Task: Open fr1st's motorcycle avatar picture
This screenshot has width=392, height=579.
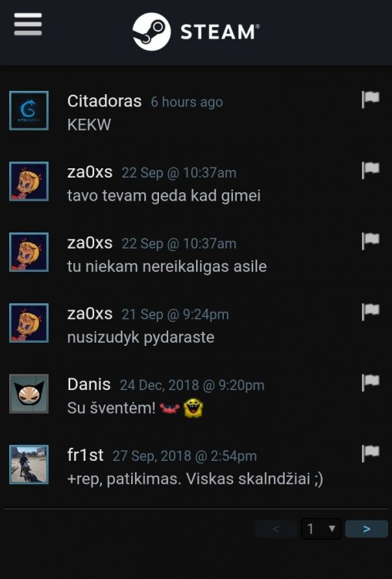Action: click(29, 465)
